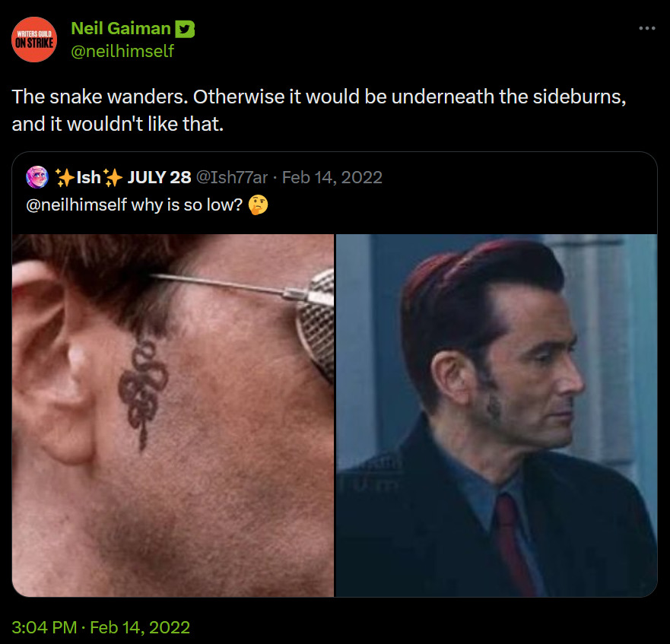Open the three-dot more options menu
This screenshot has height=644, width=670.
tap(646, 29)
